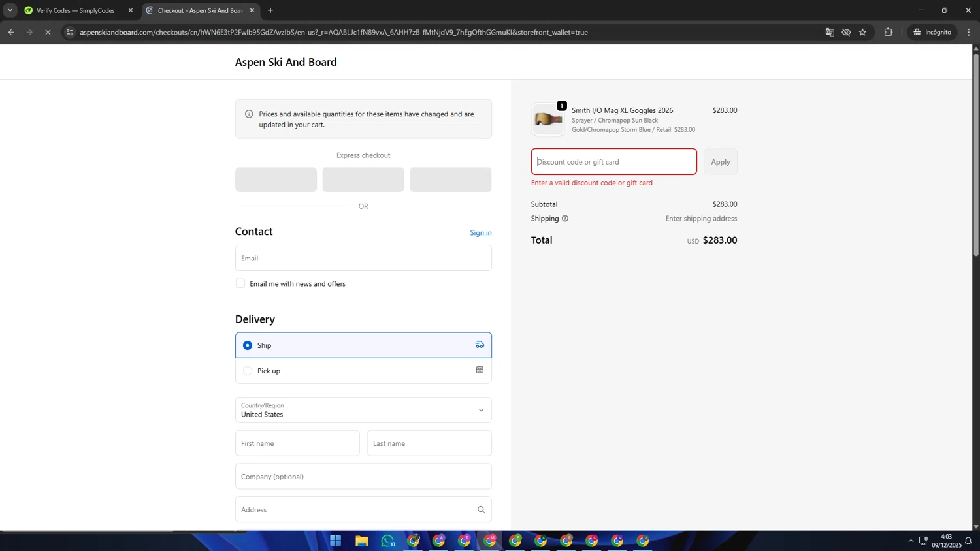Image resolution: width=980 pixels, height=551 pixels.
Task: Click the Incógnito profile button
Action: 932,32
